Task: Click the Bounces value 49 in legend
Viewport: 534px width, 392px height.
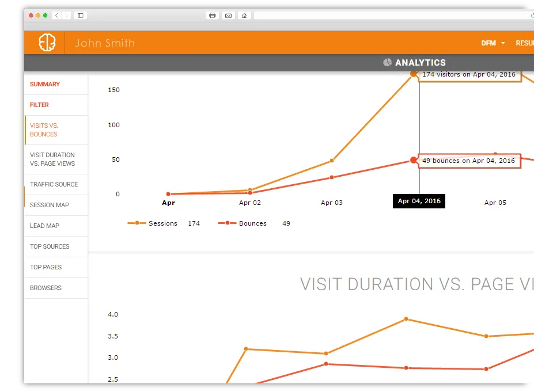Action: [286, 223]
